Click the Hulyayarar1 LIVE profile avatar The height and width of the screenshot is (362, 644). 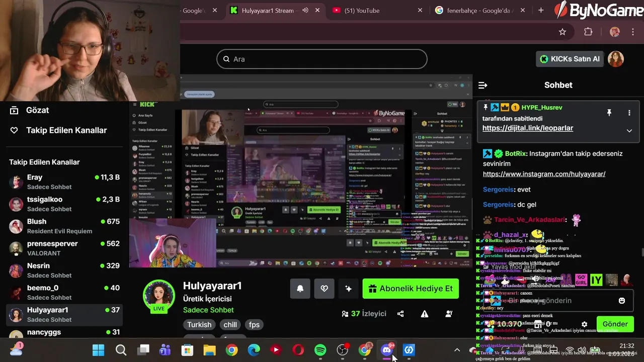[159, 296]
